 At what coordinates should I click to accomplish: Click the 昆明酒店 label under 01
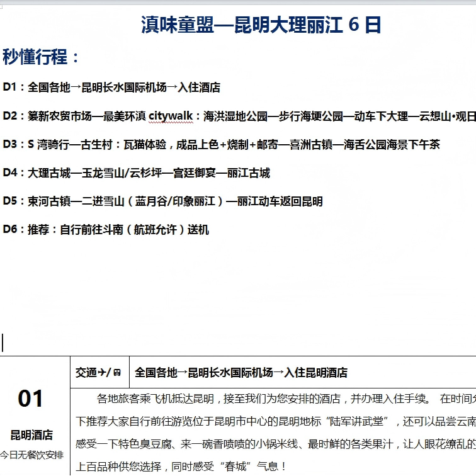click(x=31, y=435)
